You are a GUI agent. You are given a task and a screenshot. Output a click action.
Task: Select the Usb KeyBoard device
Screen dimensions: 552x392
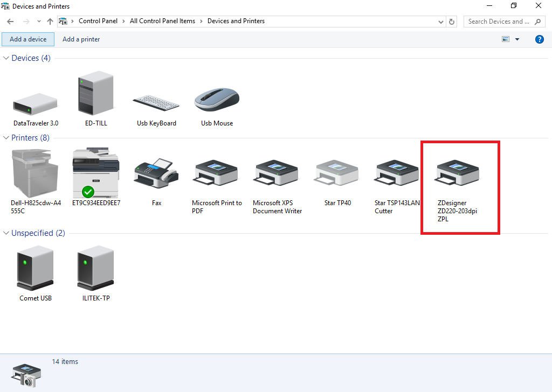(156, 103)
